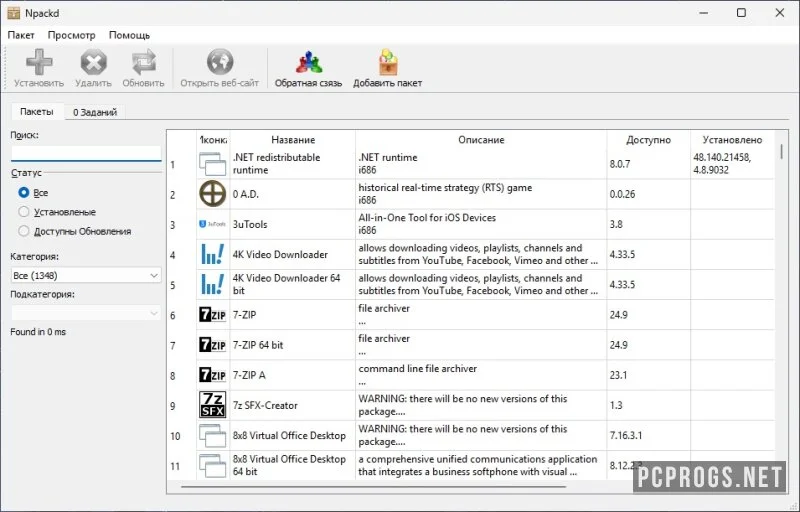Click the 'a comprehensive unified communications' description

pos(478,465)
